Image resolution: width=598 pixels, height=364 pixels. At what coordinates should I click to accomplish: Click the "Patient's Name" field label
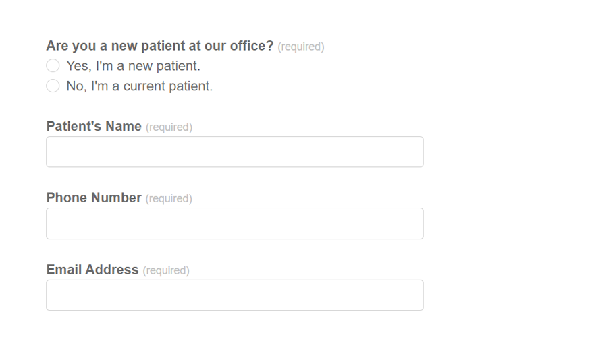pyautogui.click(x=94, y=127)
